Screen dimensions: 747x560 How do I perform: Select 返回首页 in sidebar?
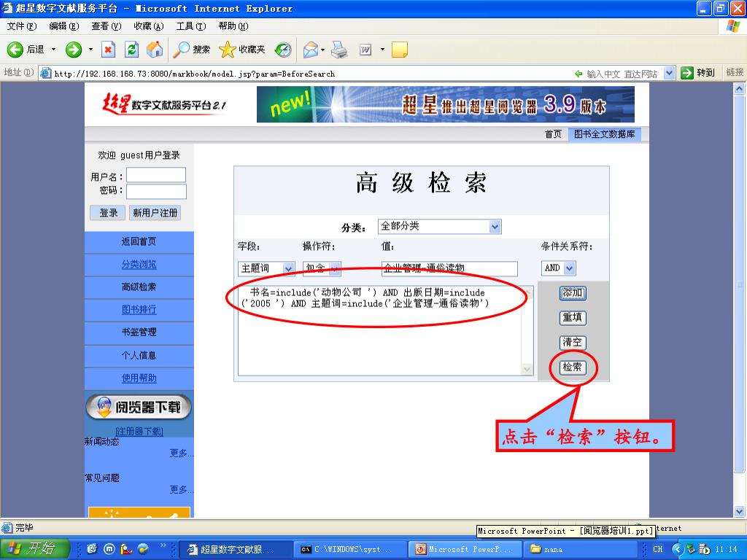139,241
